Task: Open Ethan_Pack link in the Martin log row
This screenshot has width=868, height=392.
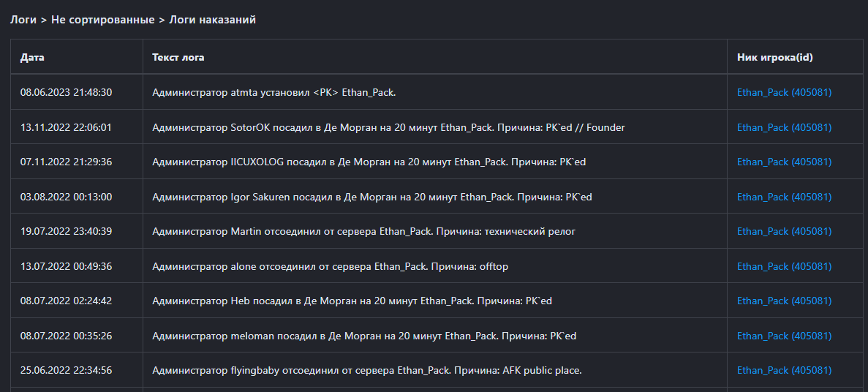Action: 784,231
